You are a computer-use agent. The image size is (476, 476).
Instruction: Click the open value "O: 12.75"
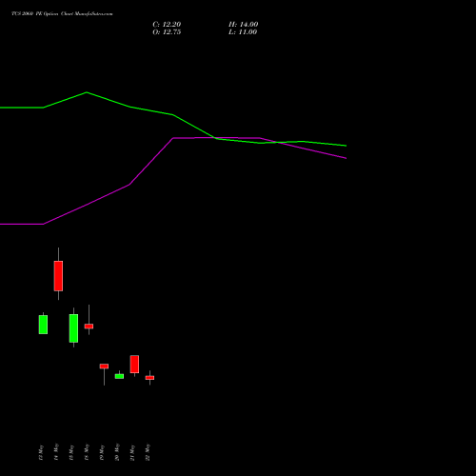pyautogui.click(x=167, y=32)
